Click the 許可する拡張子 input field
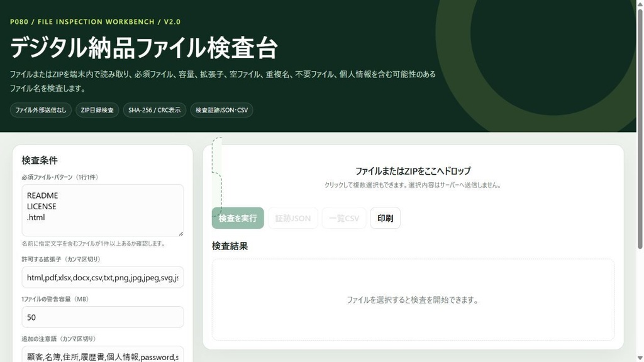The height and width of the screenshot is (362, 644). pos(103,277)
